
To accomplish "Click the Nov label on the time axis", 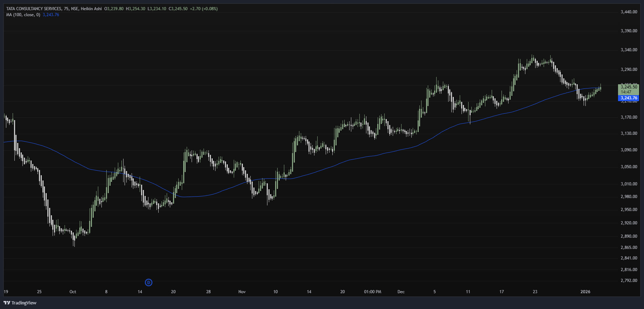I will [242, 292].
